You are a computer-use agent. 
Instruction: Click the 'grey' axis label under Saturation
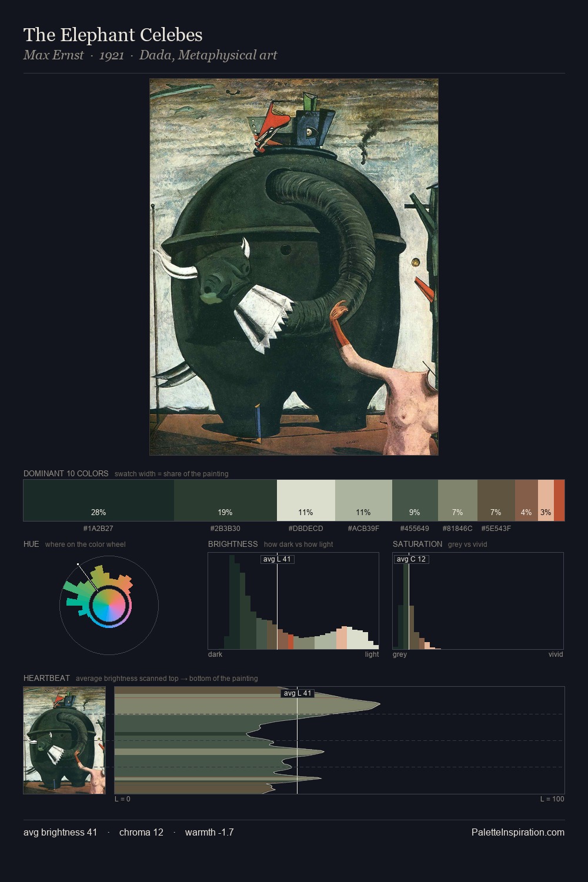point(400,654)
